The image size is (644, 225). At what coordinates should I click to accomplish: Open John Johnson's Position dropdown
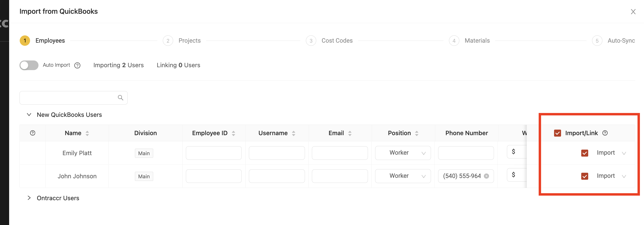pos(403,176)
